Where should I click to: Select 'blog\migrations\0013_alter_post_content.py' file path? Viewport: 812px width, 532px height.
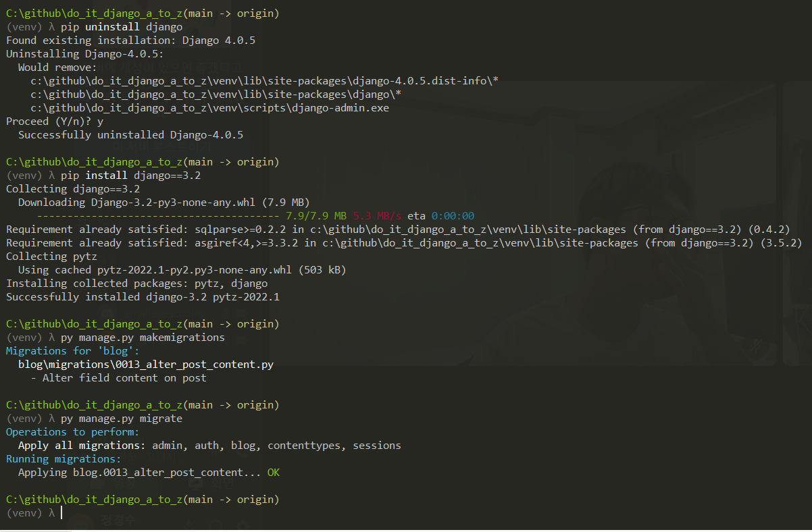pos(146,365)
